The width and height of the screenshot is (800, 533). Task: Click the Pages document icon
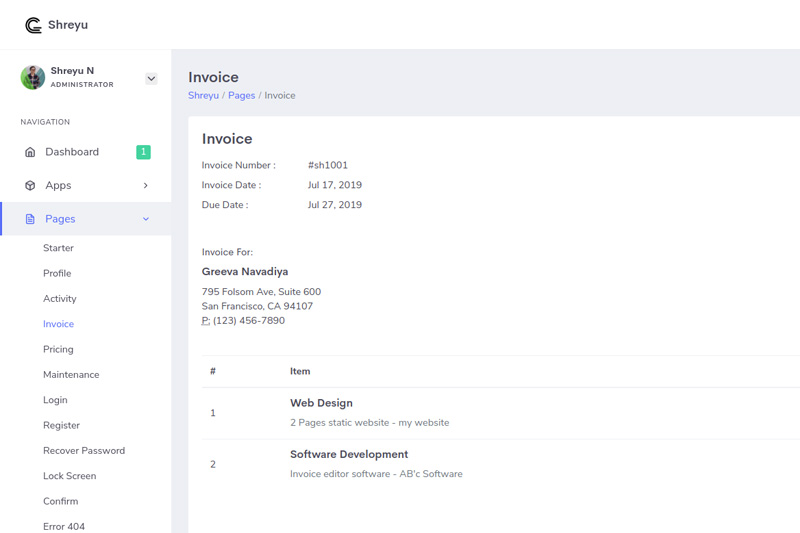click(x=30, y=219)
